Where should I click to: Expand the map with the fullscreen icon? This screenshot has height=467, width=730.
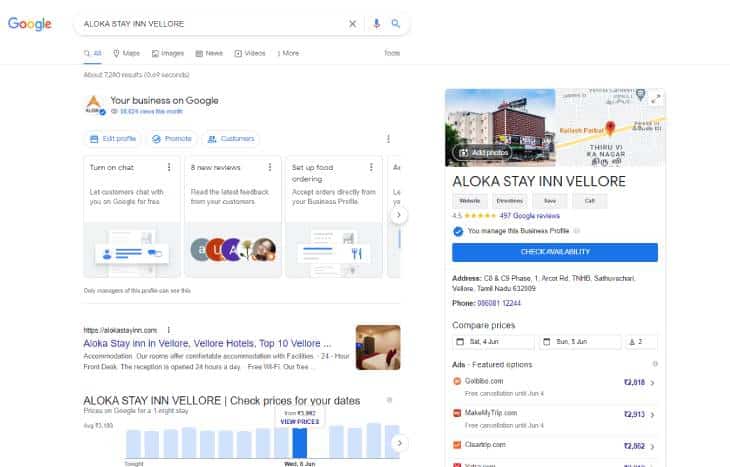tap(656, 99)
